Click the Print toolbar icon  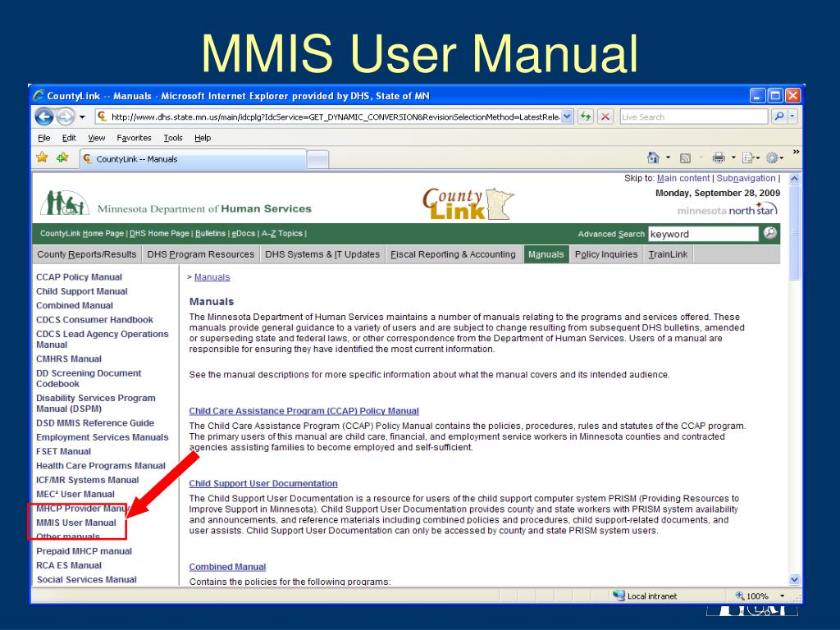click(x=719, y=157)
